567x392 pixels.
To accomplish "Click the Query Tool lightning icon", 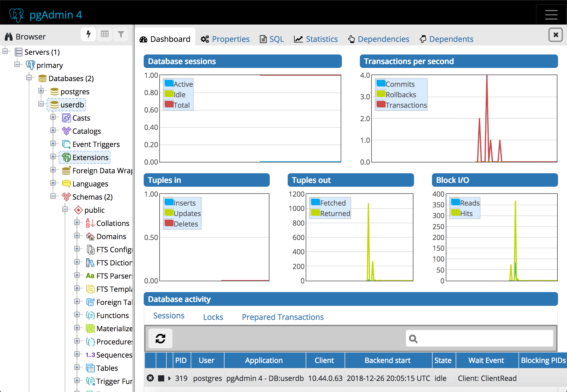I will [88, 34].
